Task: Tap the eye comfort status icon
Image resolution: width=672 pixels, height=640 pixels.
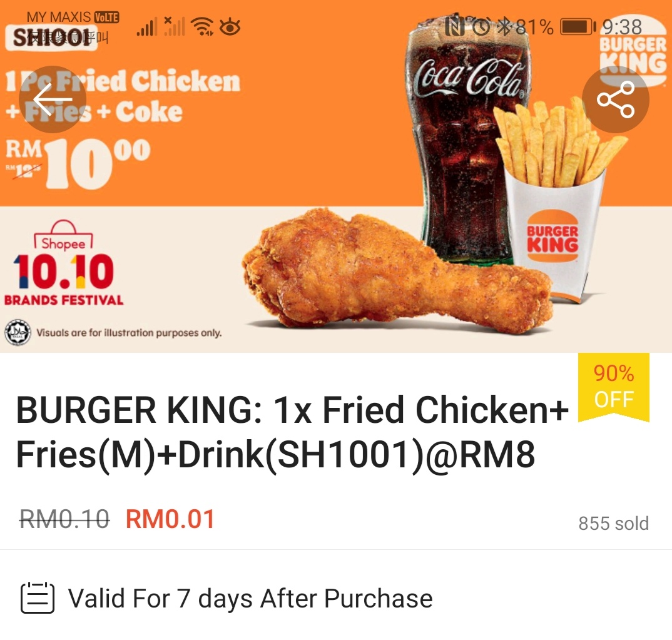Action: tap(230, 27)
